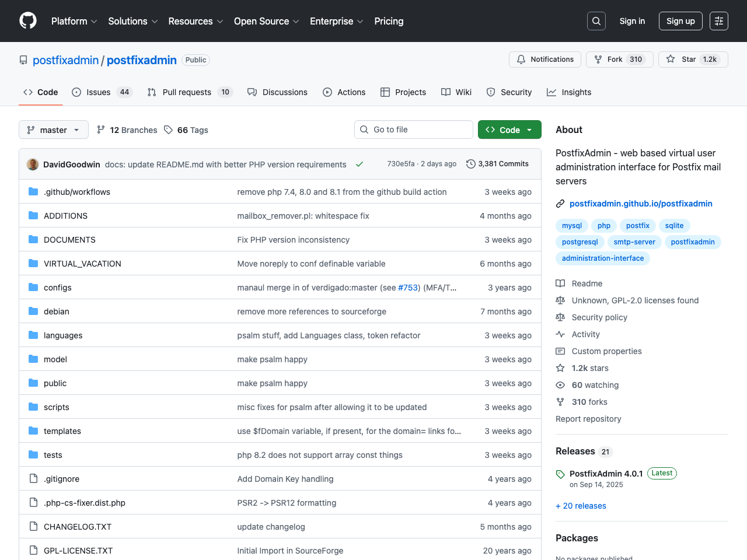Viewport: 747px width, 560px height.
Task: Click the command palette icon top right
Action: click(x=718, y=20)
